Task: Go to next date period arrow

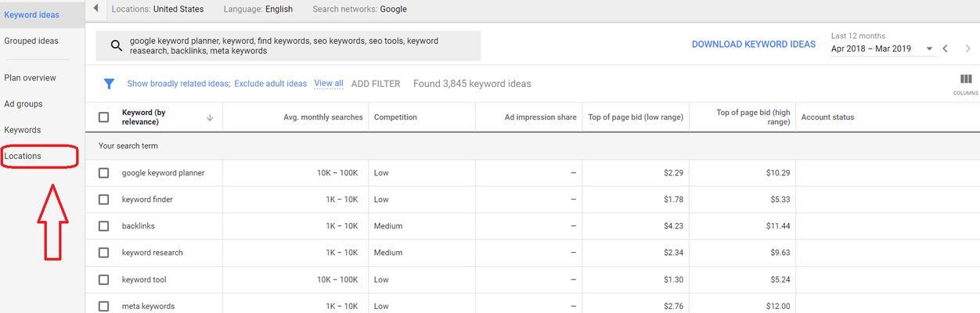Action: click(968, 49)
